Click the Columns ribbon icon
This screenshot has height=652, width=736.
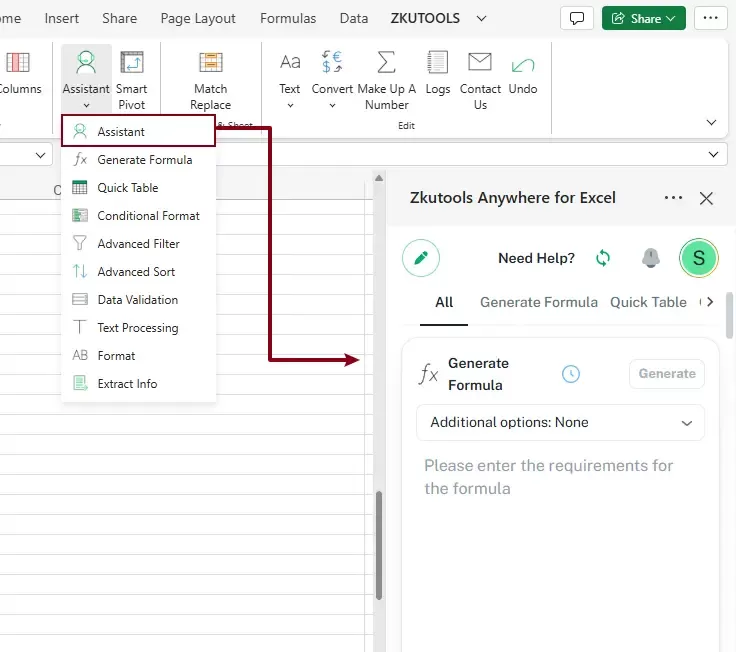(18, 62)
